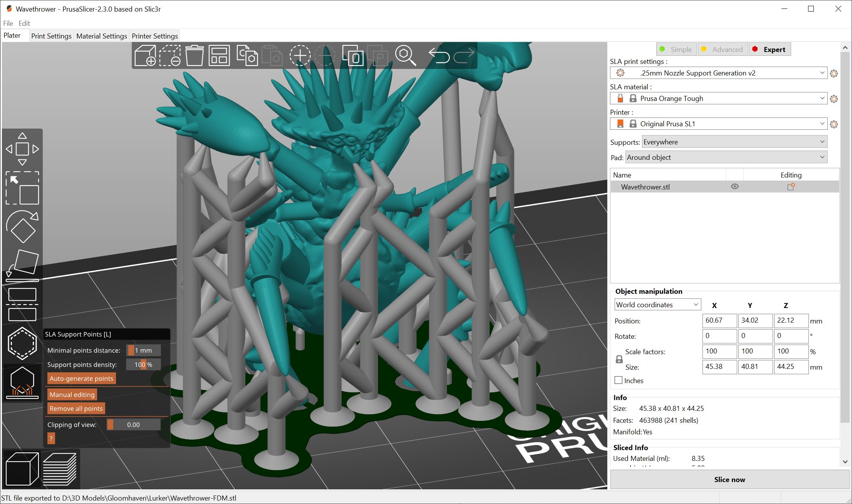Viewport: 852px width, 504px height.
Task: Switch to sliced layers preview
Action: (60, 469)
